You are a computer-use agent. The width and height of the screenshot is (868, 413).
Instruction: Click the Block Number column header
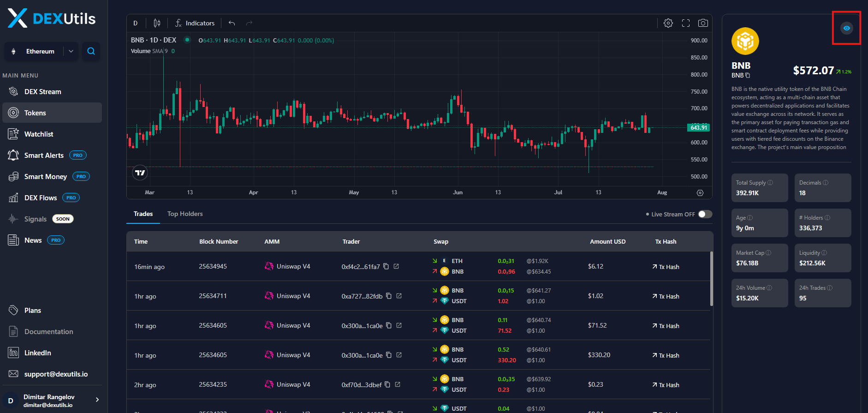coord(219,242)
